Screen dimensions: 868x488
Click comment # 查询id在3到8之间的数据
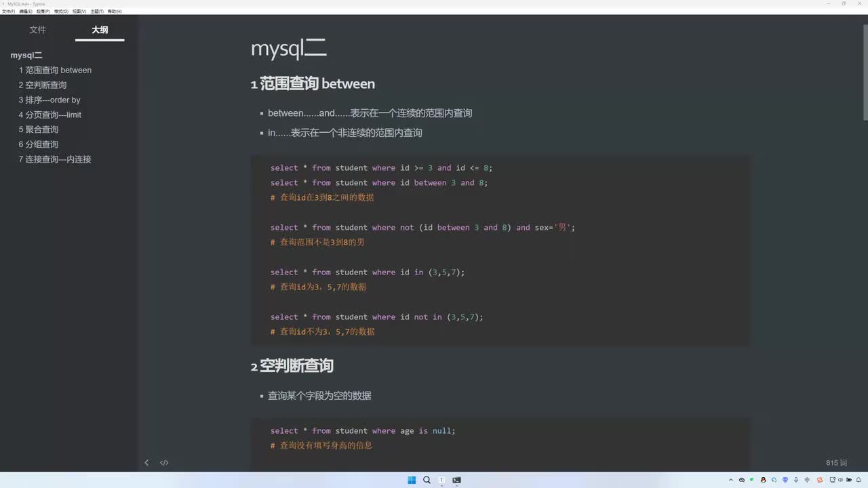[322, 198]
